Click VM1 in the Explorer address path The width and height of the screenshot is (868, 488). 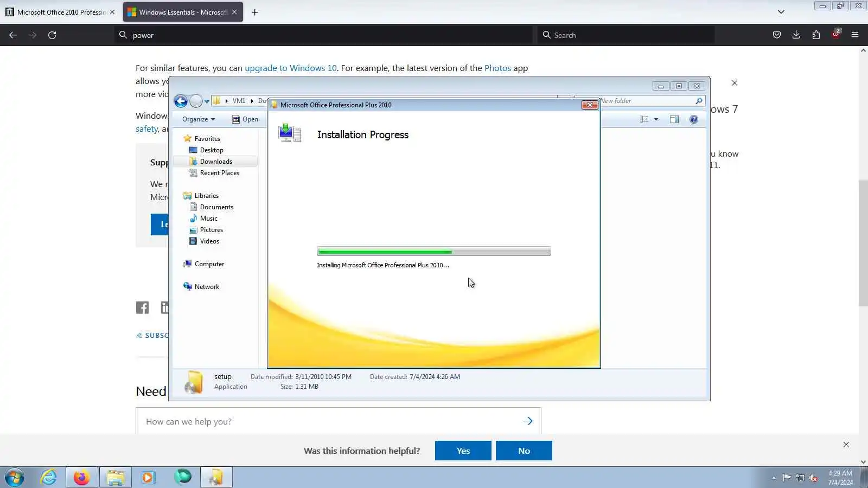click(239, 101)
